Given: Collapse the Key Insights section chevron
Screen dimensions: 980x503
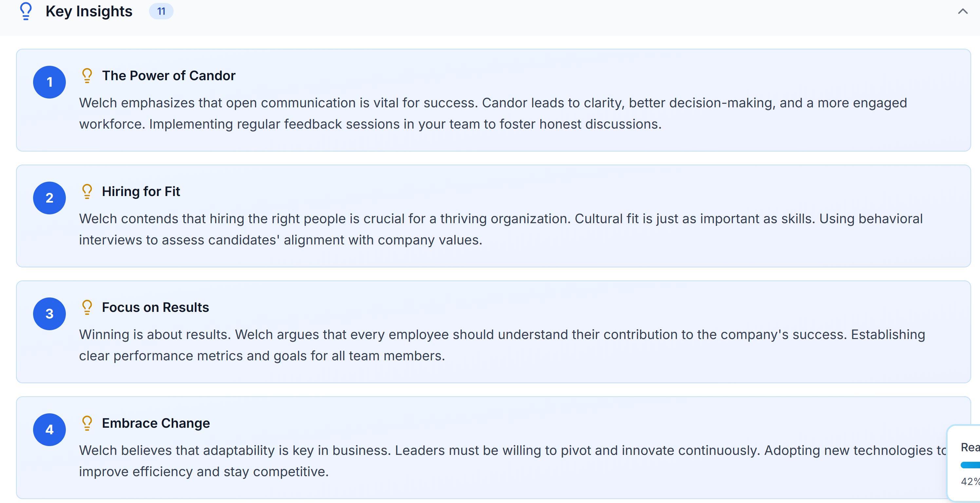Looking at the screenshot, I should click(x=962, y=11).
